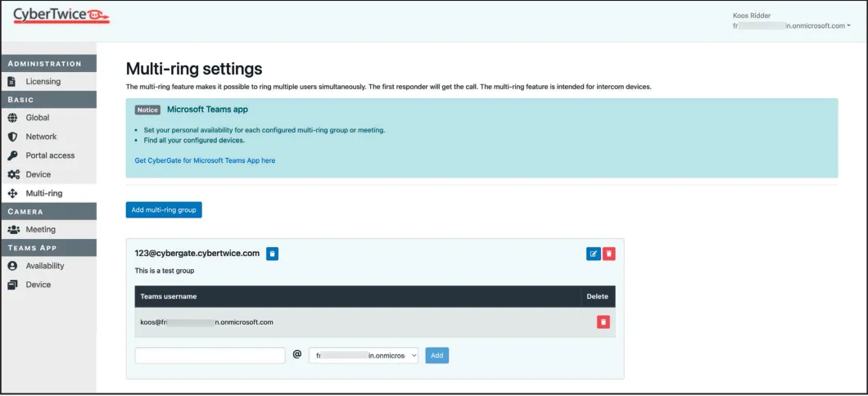Click the koos@...onmicrosoft.com table entry

point(206,322)
